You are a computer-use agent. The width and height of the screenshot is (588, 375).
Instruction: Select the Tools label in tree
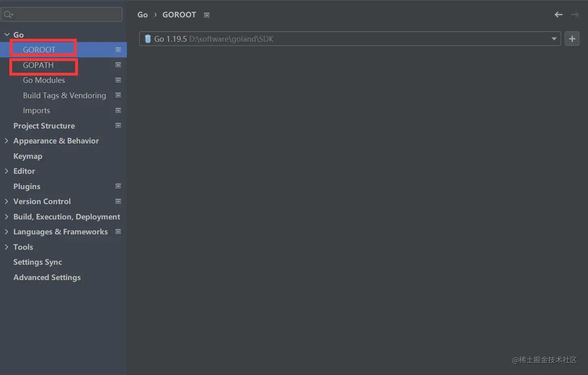point(23,247)
